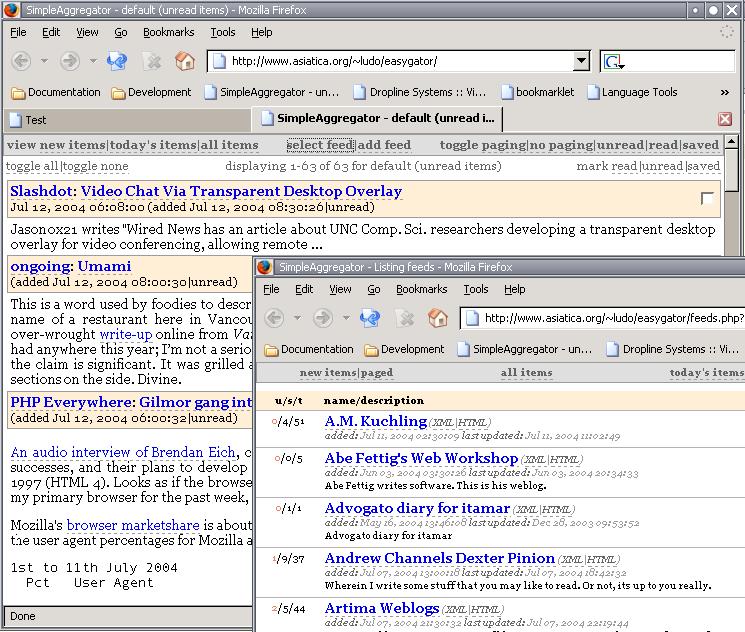745x632 pixels.
Task: Open the File menu in main window
Action: tap(19, 32)
